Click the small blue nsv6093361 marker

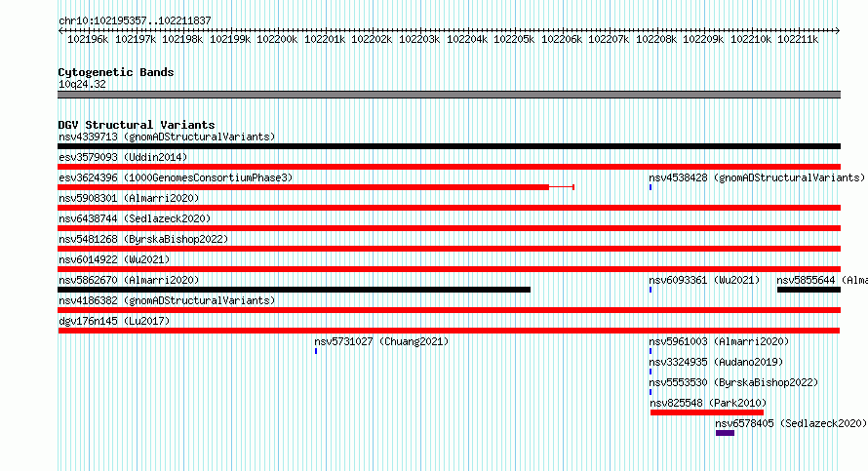click(x=651, y=290)
